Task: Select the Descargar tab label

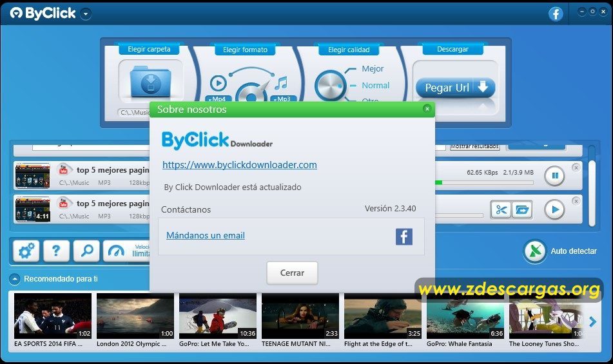Action: 452,49
